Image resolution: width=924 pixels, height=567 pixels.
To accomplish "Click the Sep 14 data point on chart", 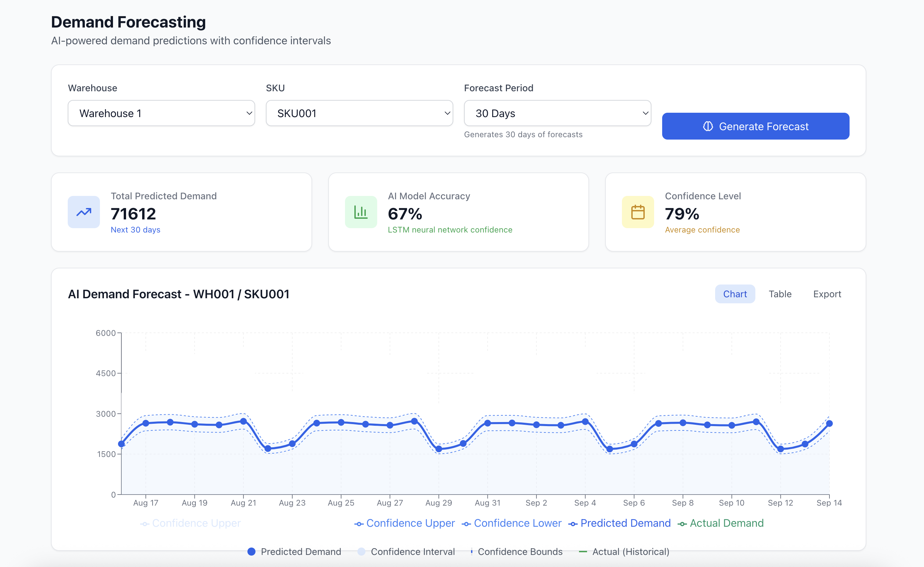I will pos(829,423).
